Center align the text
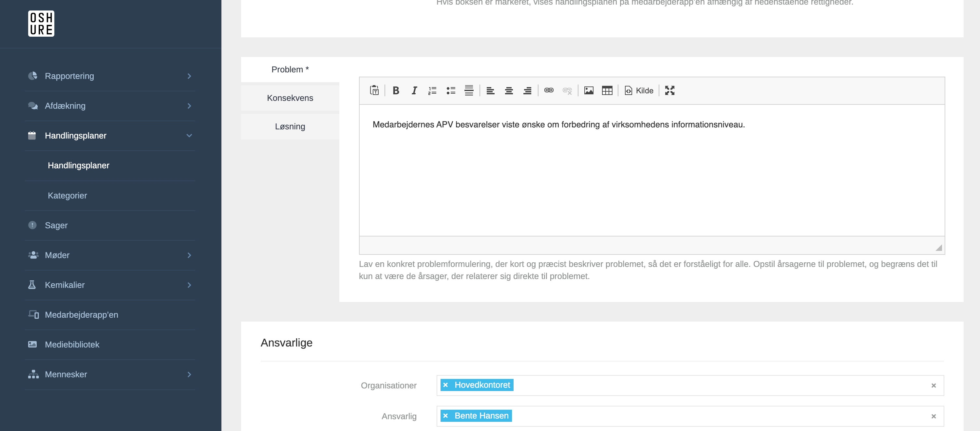This screenshot has height=431, width=980. pos(509,90)
